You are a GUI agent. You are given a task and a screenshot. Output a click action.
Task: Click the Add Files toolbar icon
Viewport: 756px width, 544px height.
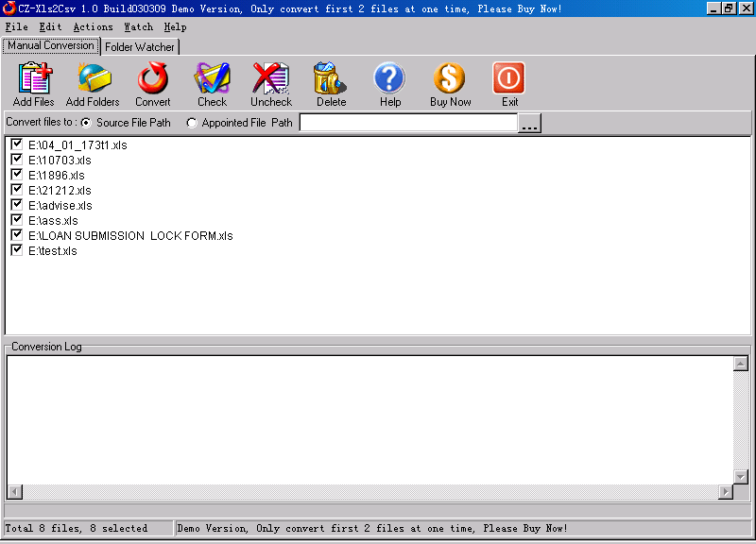(34, 78)
